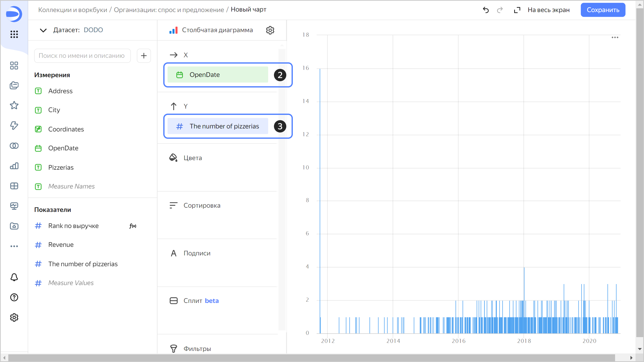Image resolution: width=644 pixels, height=362 pixels.
Task: Click the redo arrow icon
Action: [500, 10]
